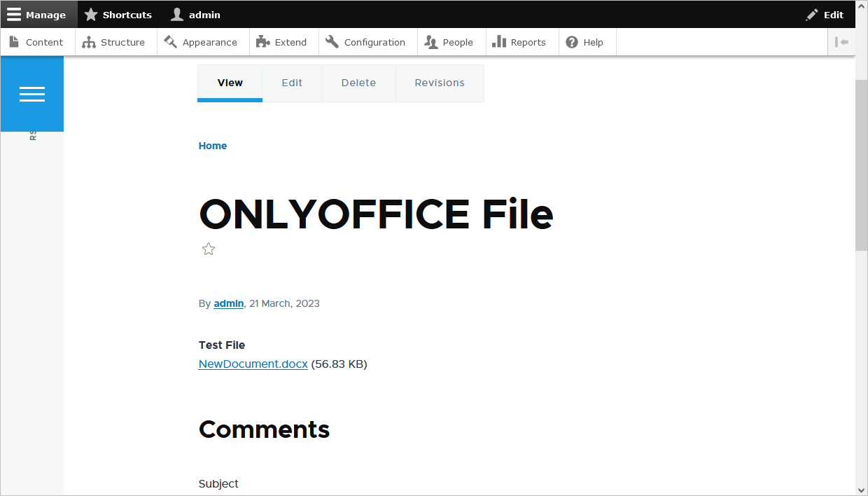Screen dimensions: 868x496
Task: Open the Structure section icon
Action: pos(89,41)
